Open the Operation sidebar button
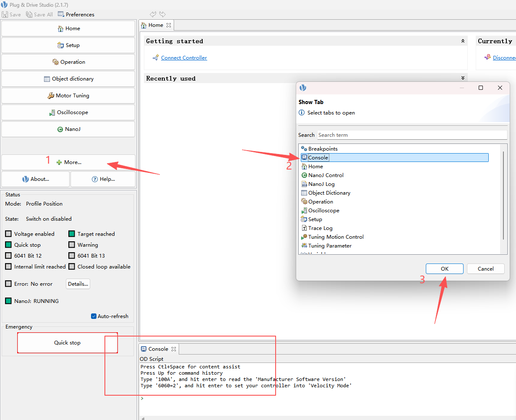Viewport: 516px width, 420px height. pos(68,62)
